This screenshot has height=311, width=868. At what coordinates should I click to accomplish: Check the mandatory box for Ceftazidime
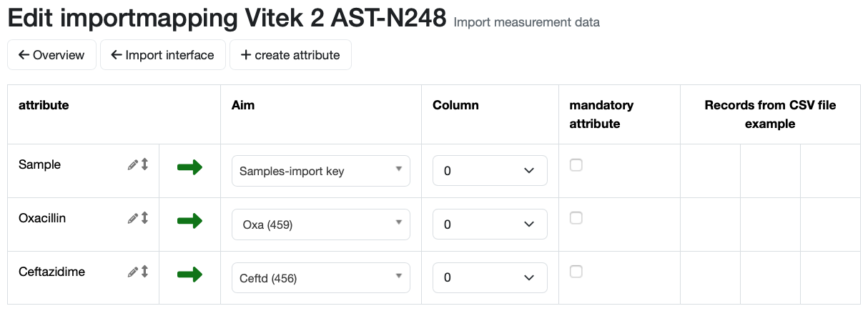(576, 272)
